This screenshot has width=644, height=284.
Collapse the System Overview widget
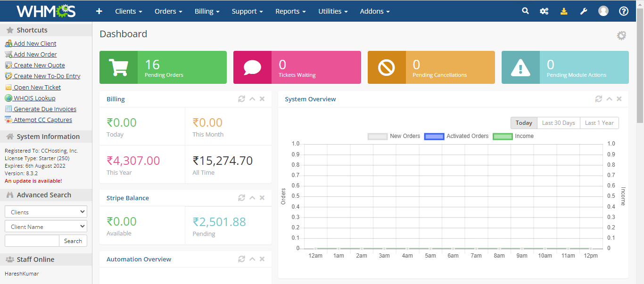coord(609,99)
